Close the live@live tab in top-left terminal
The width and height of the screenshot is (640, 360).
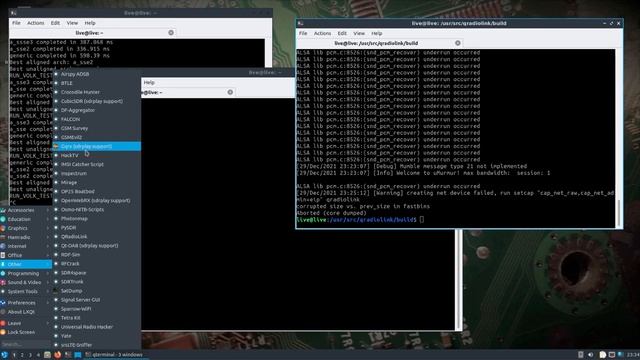pyautogui.click(x=171, y=33)
